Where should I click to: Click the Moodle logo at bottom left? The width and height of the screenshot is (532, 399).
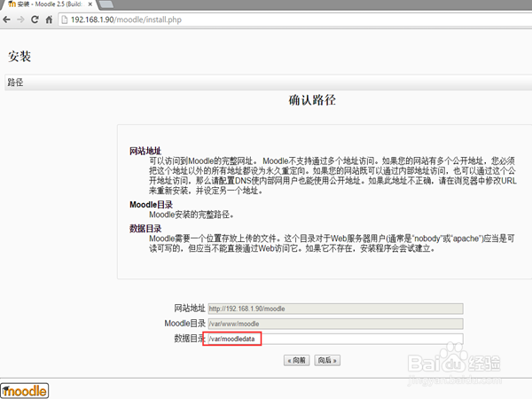[x=25, y=391]
